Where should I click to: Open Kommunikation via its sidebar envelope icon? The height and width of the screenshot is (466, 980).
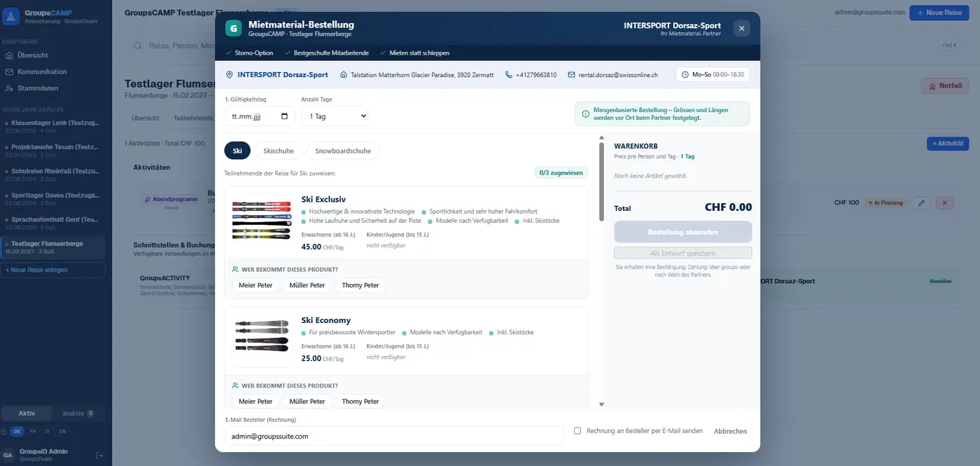click(9, 71)
